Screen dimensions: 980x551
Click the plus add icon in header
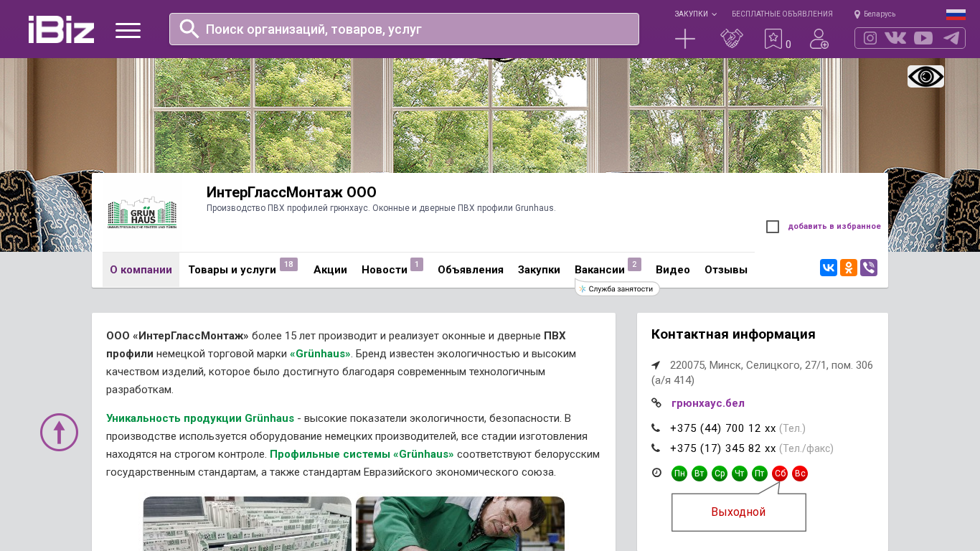click(x=685, y=39)
